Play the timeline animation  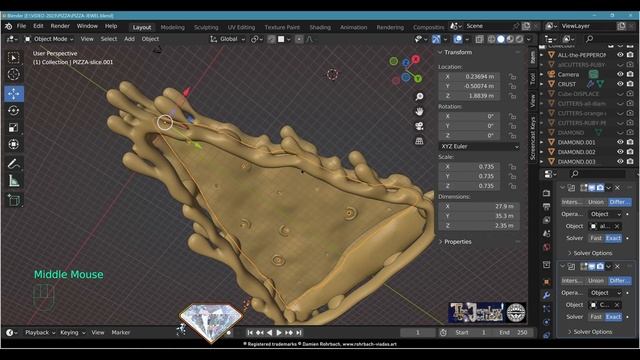point(279,333)
